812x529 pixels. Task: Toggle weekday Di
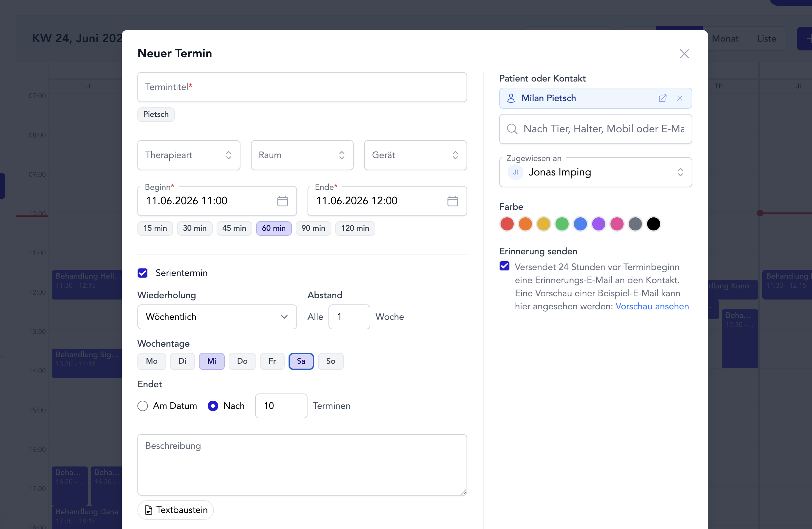[x=182, y=361]
